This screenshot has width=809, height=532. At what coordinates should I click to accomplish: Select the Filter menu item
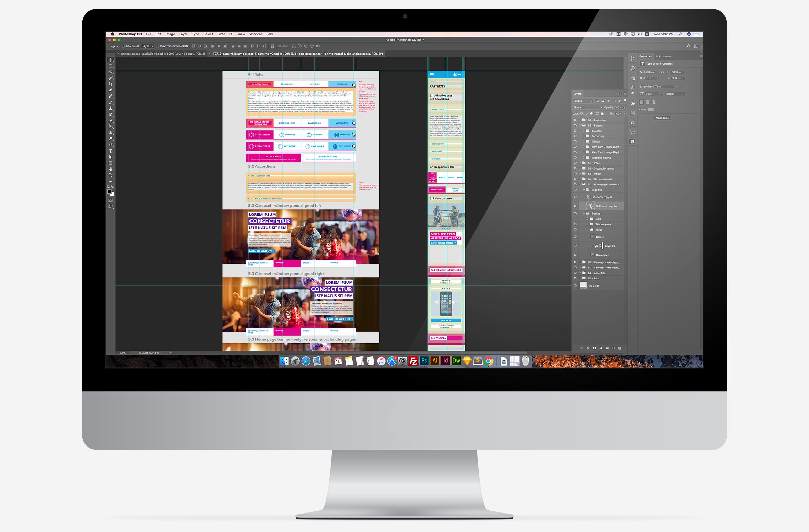pyautogui.click(x=220, y=34)
